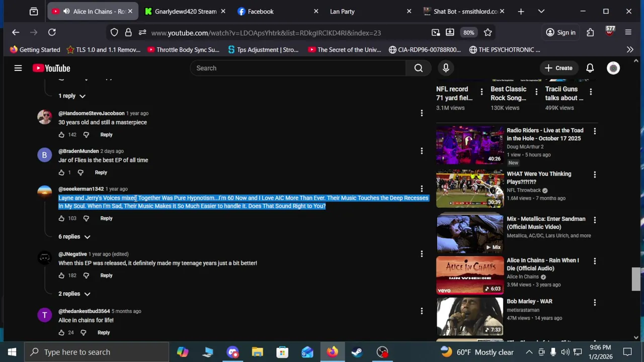This screenshot has height=362, width=644.
Task: Open YouTube notifications bell
Action: [590, 68]
